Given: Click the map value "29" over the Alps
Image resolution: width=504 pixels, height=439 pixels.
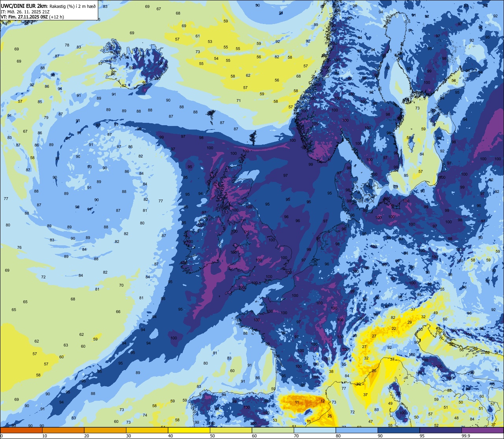Looking at the screenshot, I should pos(409,322).
